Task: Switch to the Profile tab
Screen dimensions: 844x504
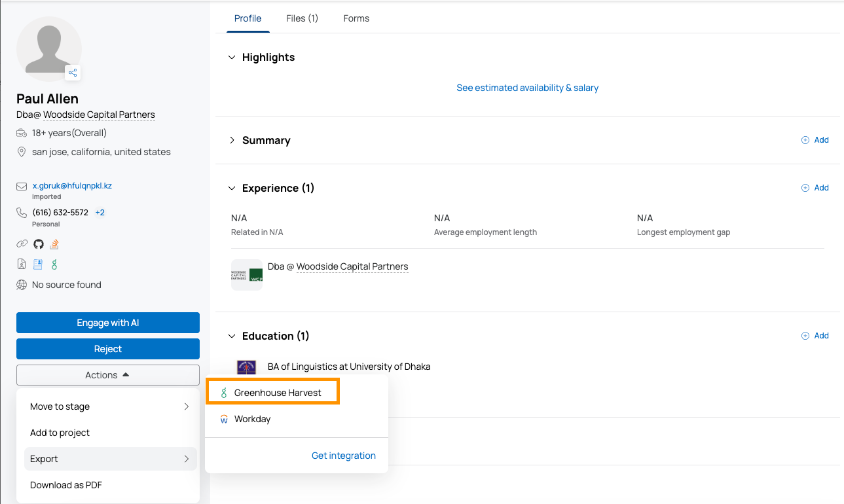Action: (x=248, y=18)
